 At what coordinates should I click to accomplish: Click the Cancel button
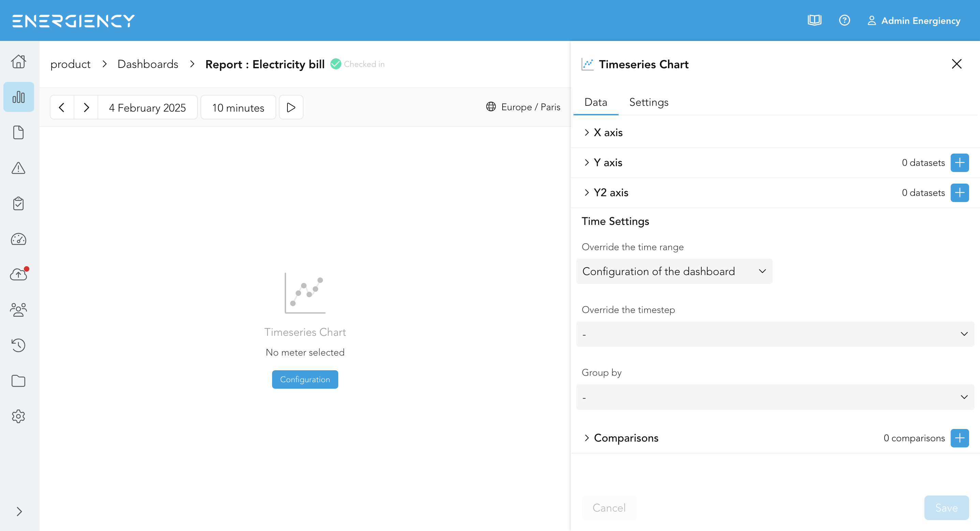(x=609, y=508)
